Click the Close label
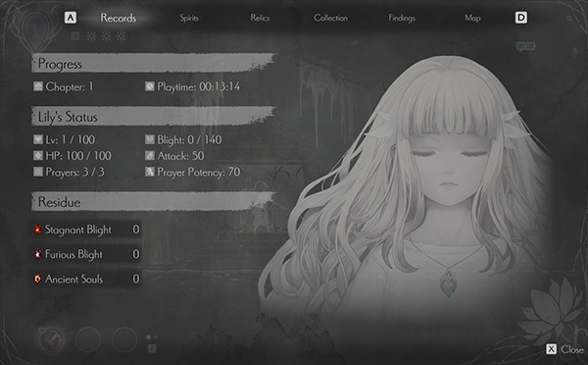 pos(572,349)
